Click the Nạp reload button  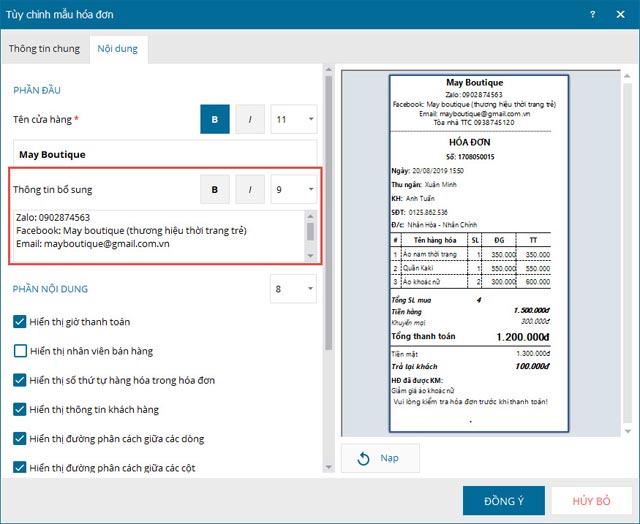(379, 458)
